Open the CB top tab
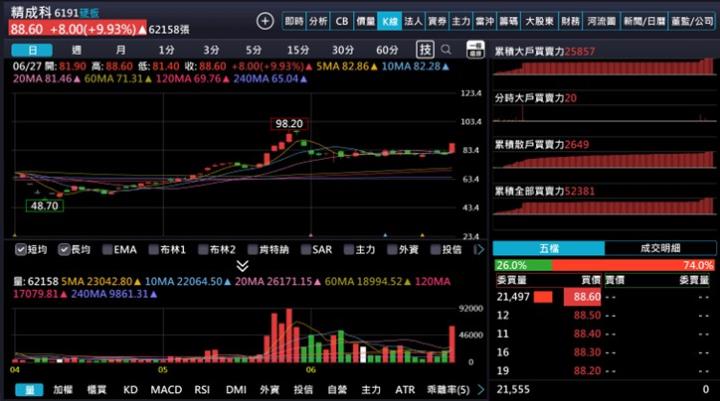The width and height of the screenshot is (720, 401). coord(342,21)
